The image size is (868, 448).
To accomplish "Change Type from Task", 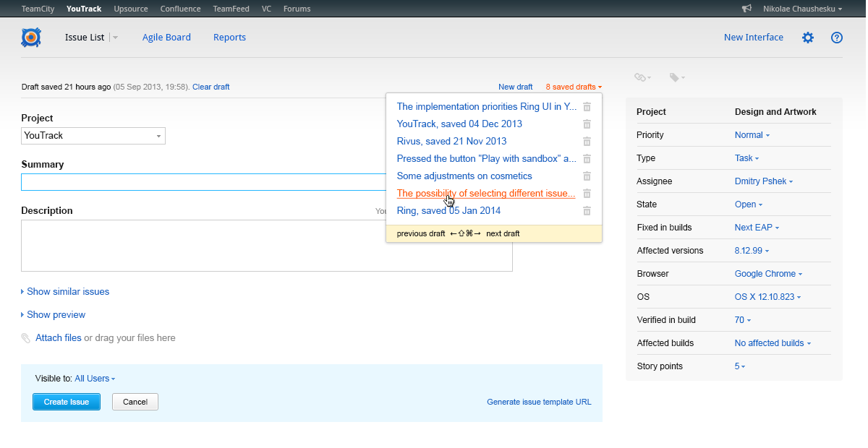I will coord(746,158).
